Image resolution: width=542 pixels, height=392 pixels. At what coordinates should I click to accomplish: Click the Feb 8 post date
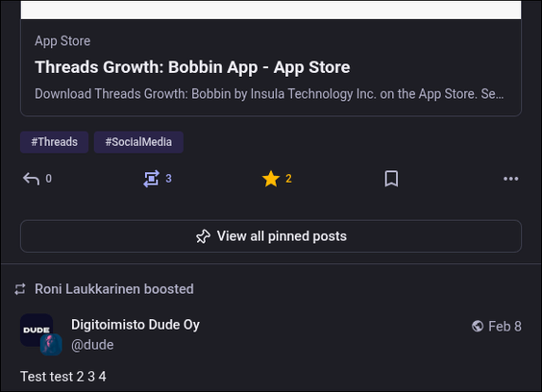(505, 327)
